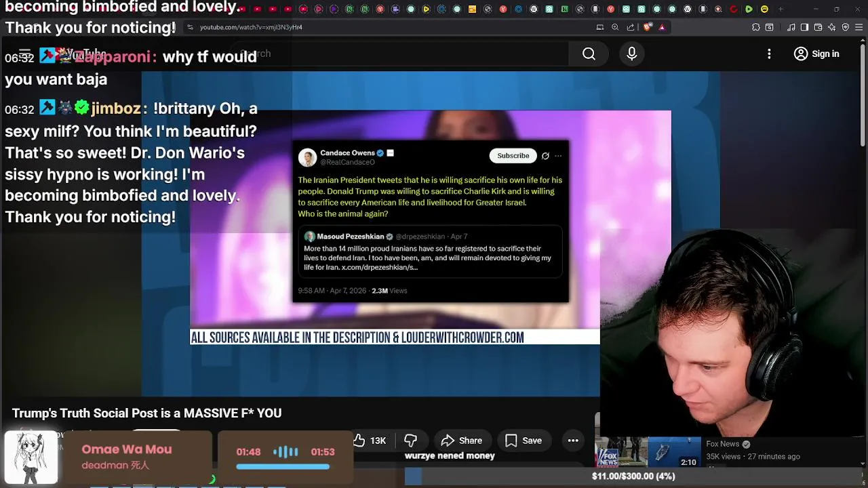Click the song progress bar between 01:48 and 01:53
The width and height of the screenshot is (868, 488).
click(283, 466)
